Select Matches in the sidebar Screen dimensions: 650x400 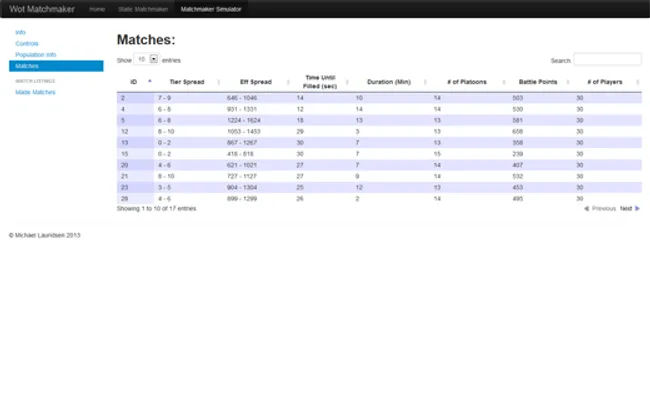coord(27,66)
